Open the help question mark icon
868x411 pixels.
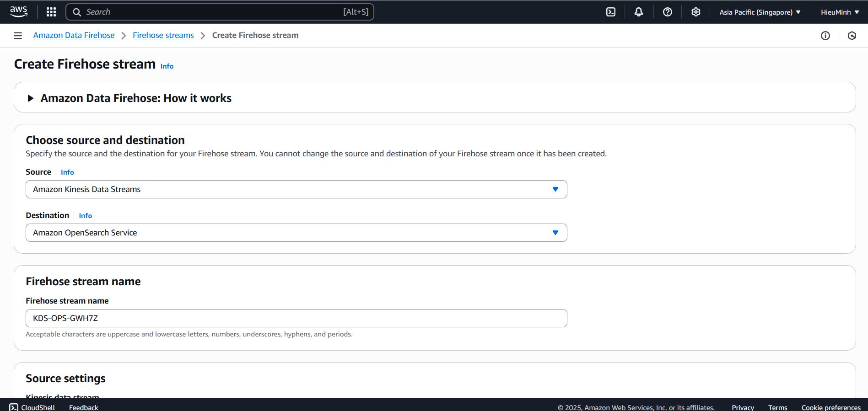(668, 12)
